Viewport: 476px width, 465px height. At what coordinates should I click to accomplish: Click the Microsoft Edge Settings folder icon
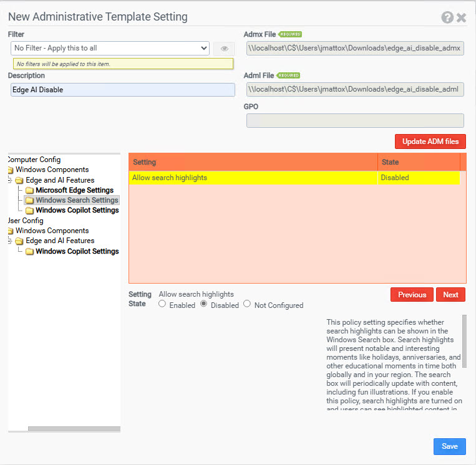pos(29,190)
